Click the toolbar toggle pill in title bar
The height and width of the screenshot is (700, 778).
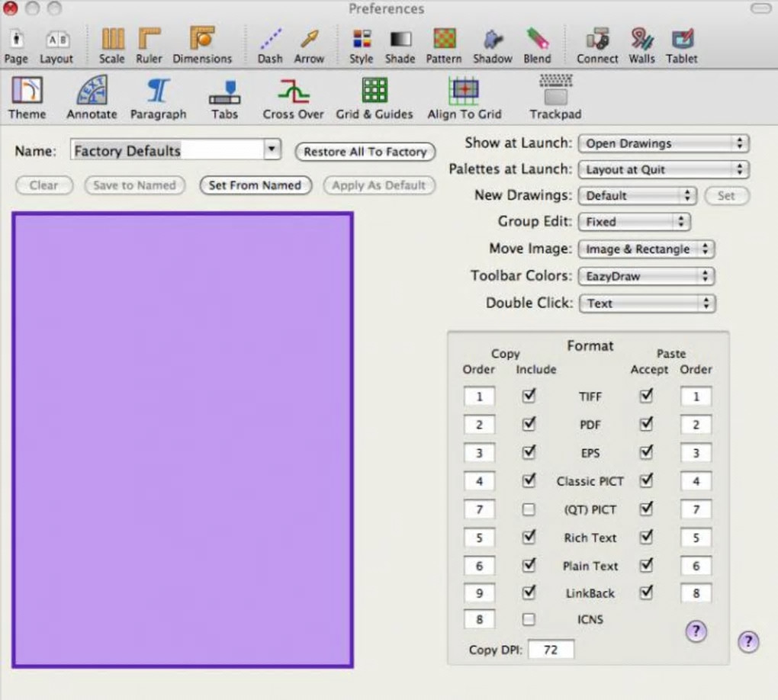click(760, 8)
